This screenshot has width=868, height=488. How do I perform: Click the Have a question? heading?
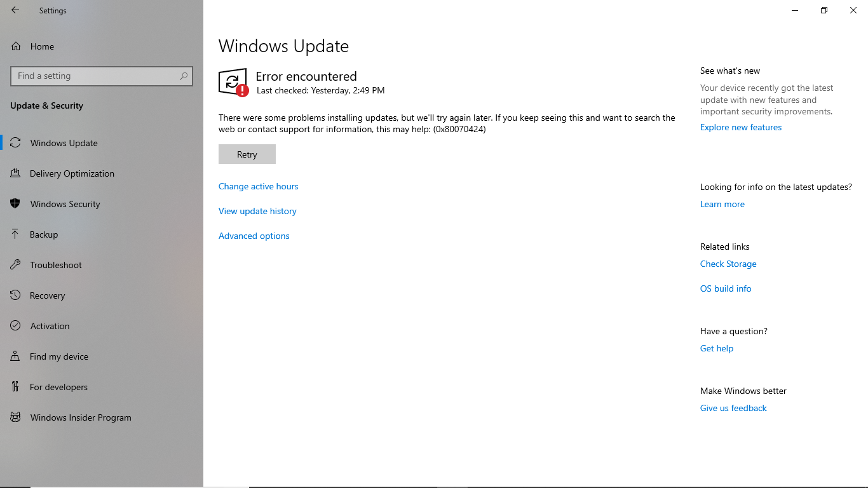click(734, 331)
